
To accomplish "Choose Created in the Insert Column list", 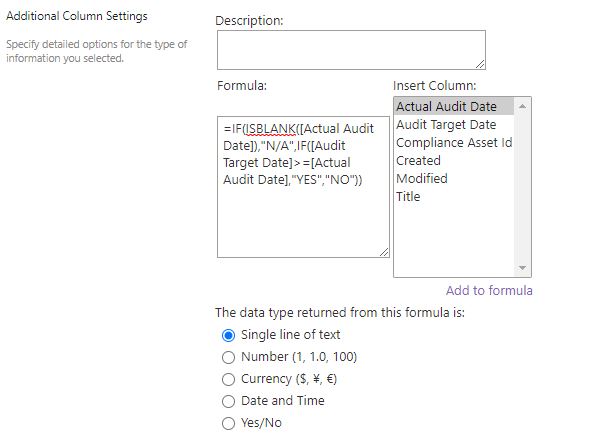I will pos(454,160).
